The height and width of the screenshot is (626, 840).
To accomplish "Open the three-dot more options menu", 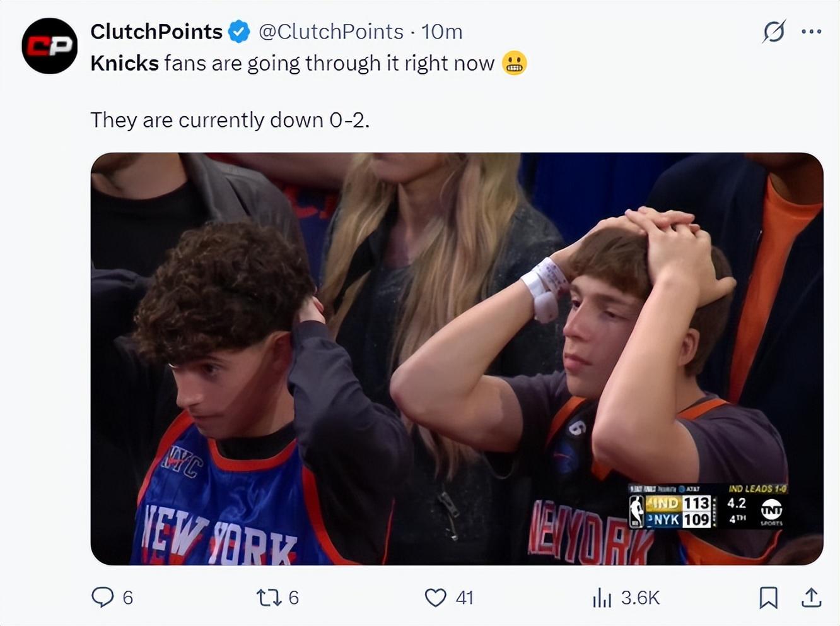I will (811, 31).
